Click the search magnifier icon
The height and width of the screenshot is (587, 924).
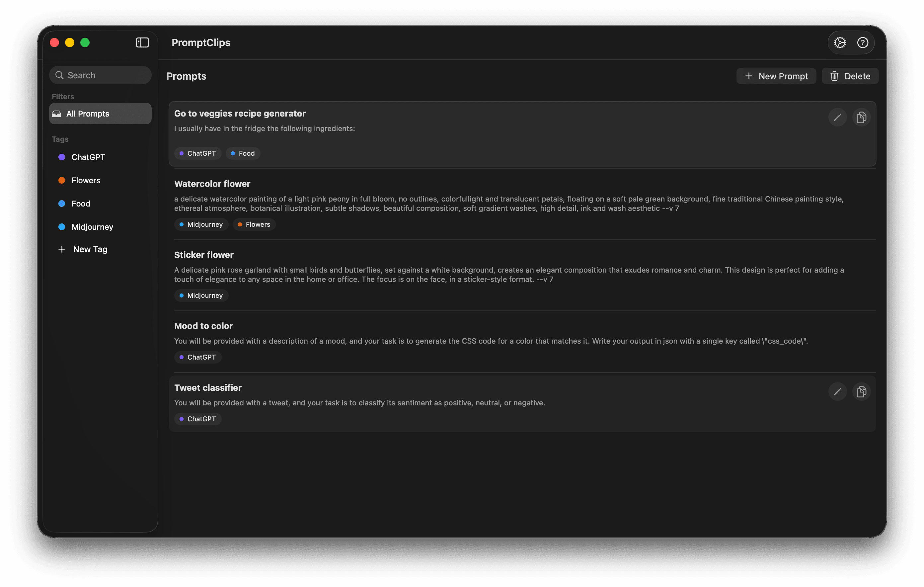(59, 75)
